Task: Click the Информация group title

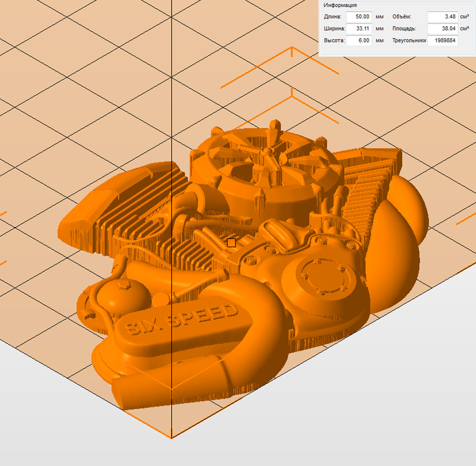Action: (x=340, y=5)
